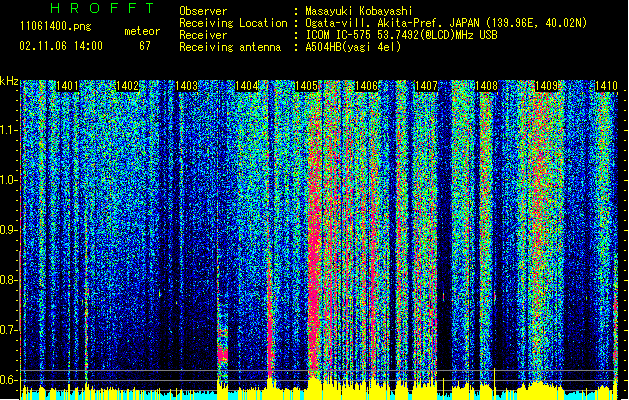Image resolution: width=629 pixels, height=400 pixels.
Task: Click the 1403 time marker
Action: click(x=187, y=86)
